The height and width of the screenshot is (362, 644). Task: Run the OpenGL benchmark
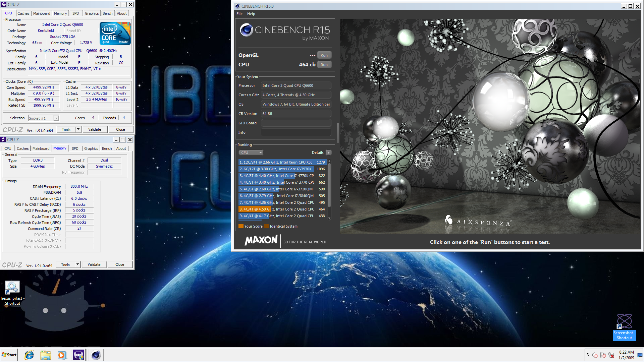(x=324, y=55)
